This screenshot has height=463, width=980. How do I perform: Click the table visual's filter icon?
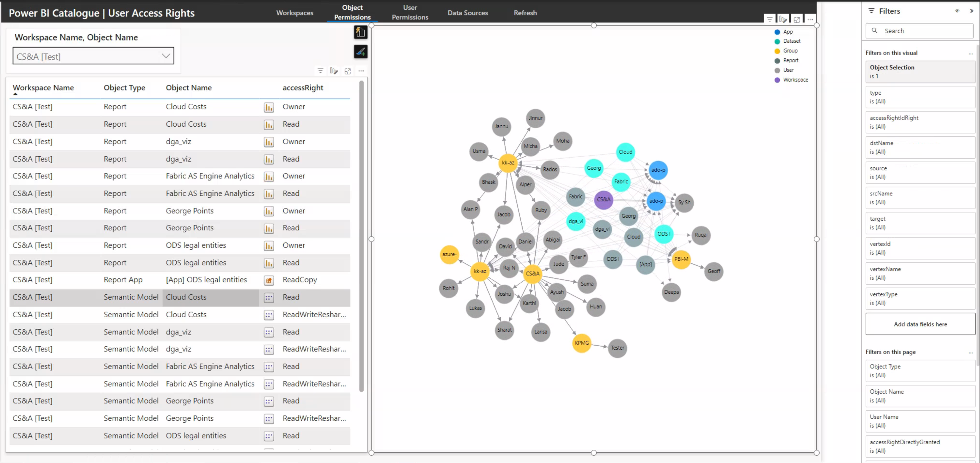(320, 71)
